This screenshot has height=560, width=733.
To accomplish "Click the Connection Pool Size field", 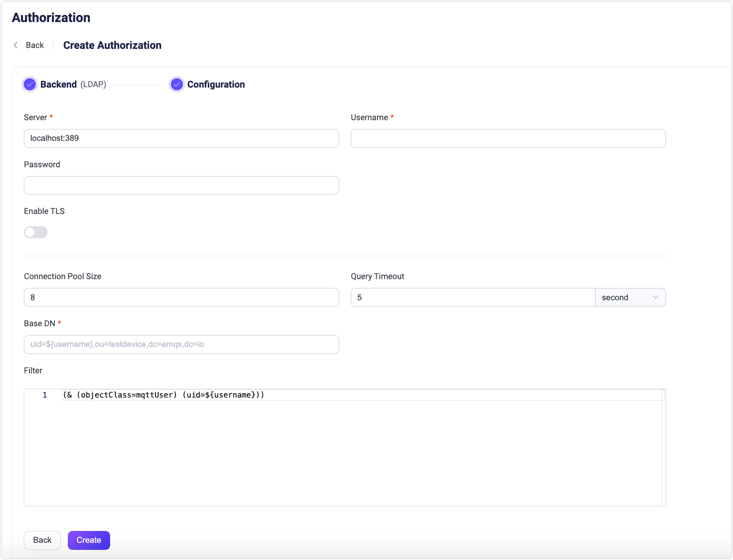I will click(x=181, y=297).
